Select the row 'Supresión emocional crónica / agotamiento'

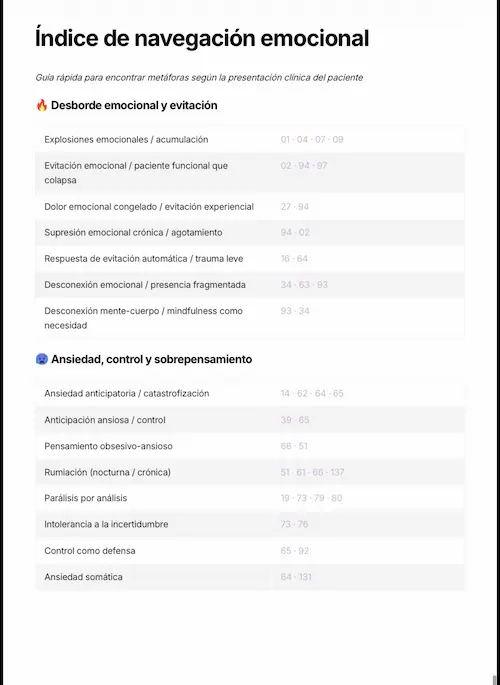tap(250, 232)
